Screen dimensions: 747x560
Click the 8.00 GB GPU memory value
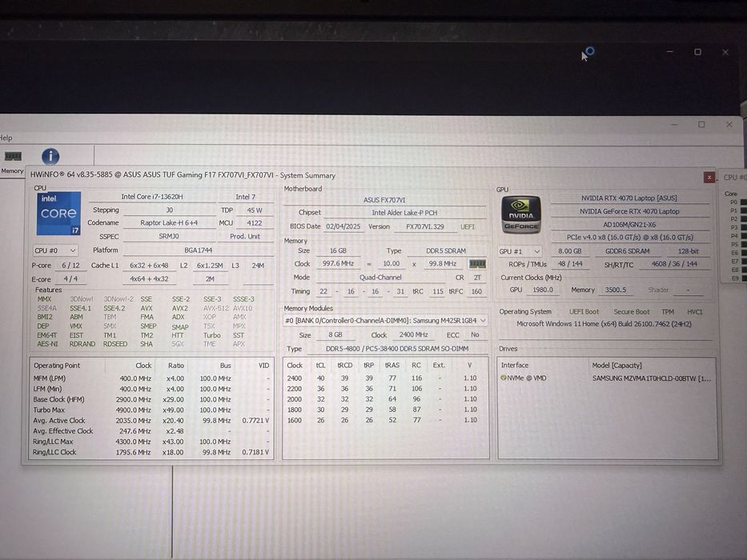[570, 251]
